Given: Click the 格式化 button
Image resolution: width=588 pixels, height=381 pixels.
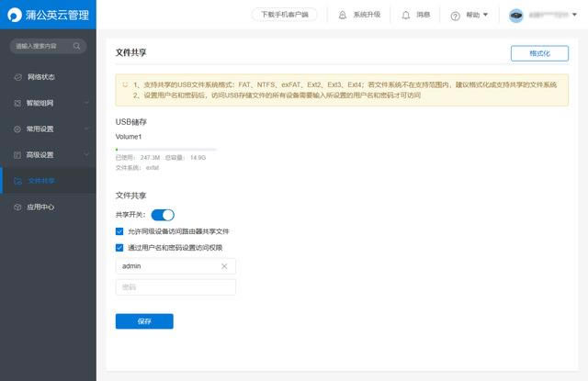Looking at the screenshot, I should (539, 54).
